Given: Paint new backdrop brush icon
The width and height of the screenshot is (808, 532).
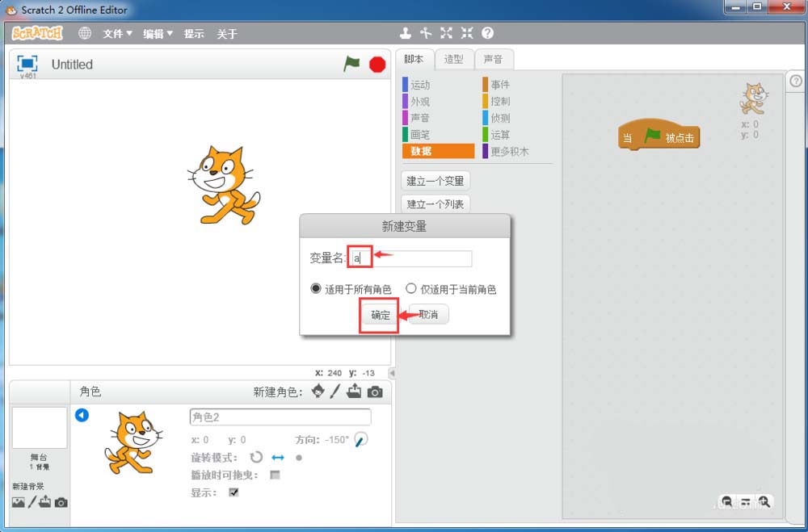Looking at the screenshot, I should [x=32, y=501].
